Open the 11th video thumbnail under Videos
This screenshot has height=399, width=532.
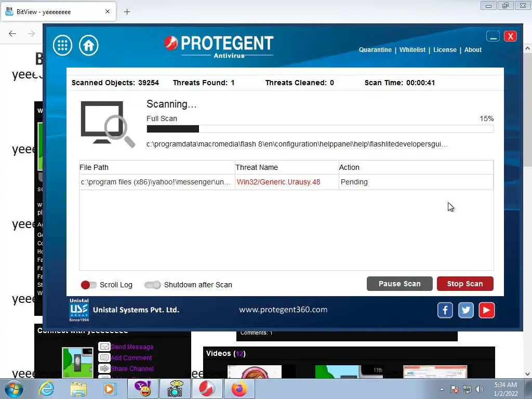349,371
